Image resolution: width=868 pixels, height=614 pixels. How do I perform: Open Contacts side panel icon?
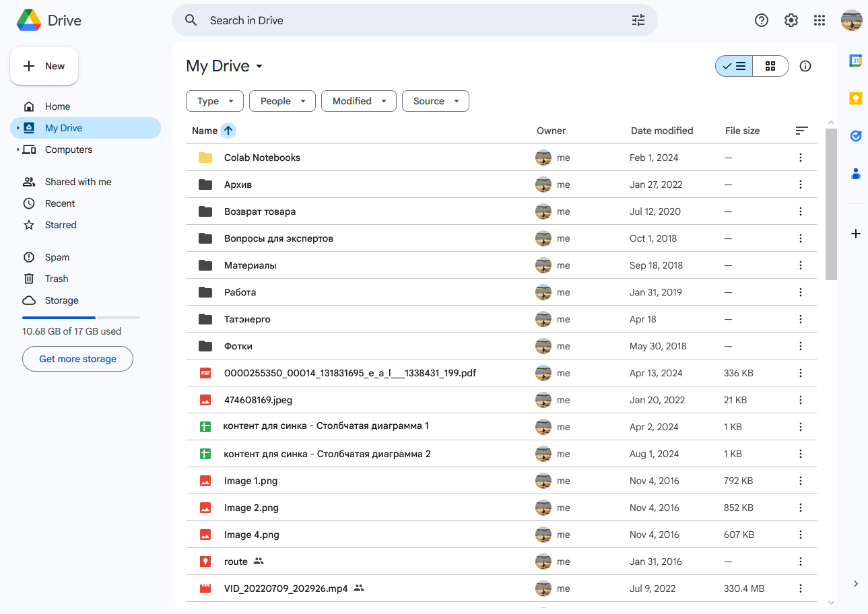(x=855, y=174)
